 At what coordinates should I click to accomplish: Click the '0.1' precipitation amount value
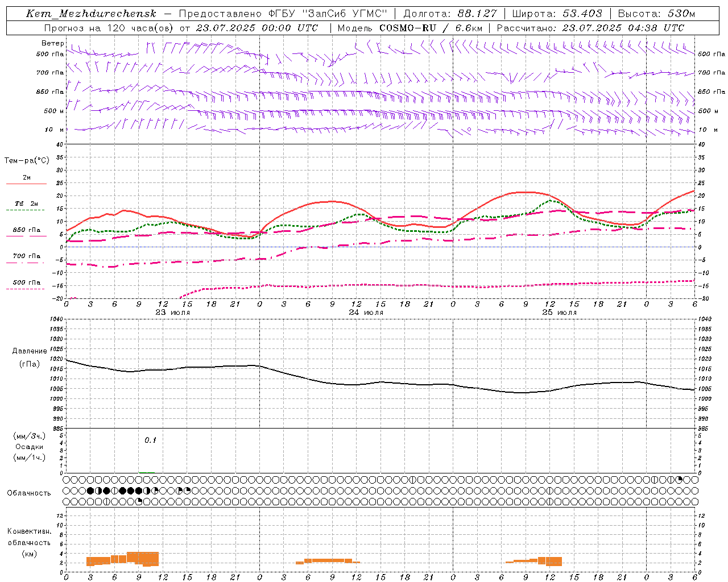[150, 440]
